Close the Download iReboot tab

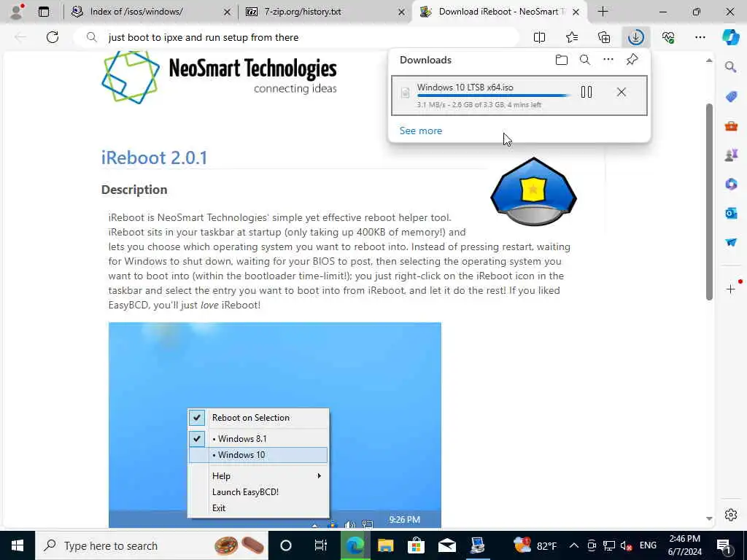click(576, 12)
